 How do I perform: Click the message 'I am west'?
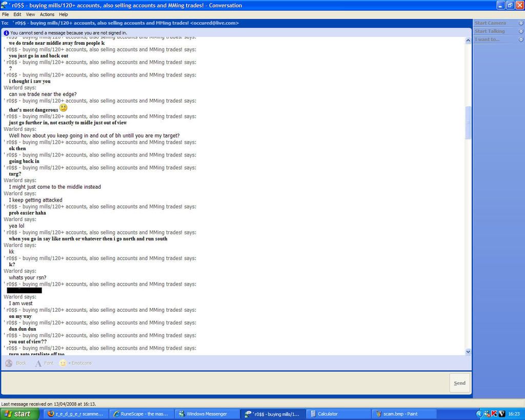[x=21, y=304]
